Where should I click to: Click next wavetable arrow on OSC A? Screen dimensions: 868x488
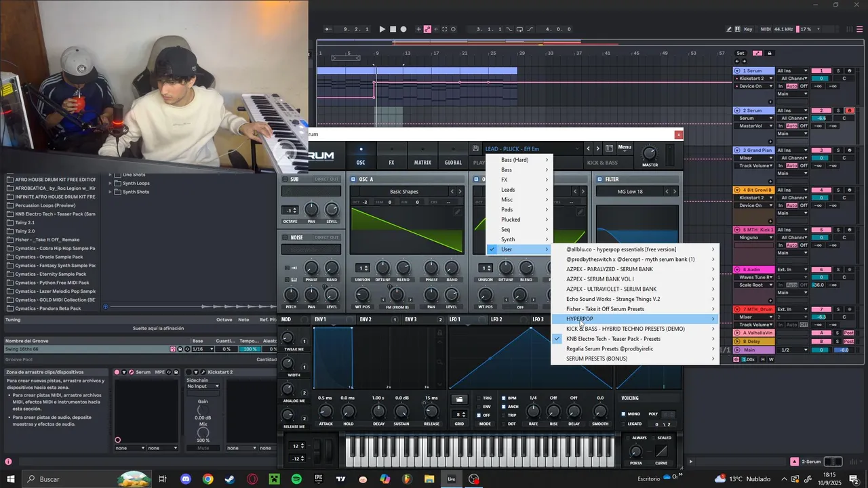coord(460,192)
